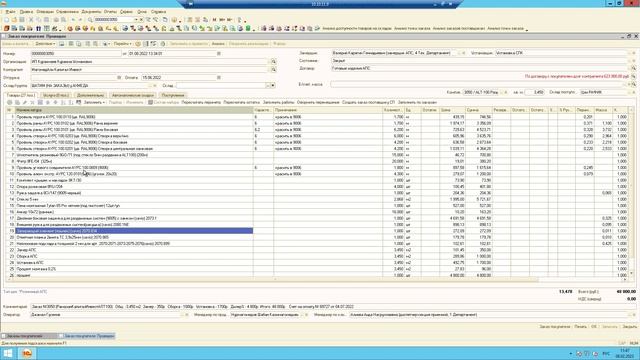The height and width of the screenshot is (360, 640).
Task: Open the Операции menu
Action: pos(45,12)
